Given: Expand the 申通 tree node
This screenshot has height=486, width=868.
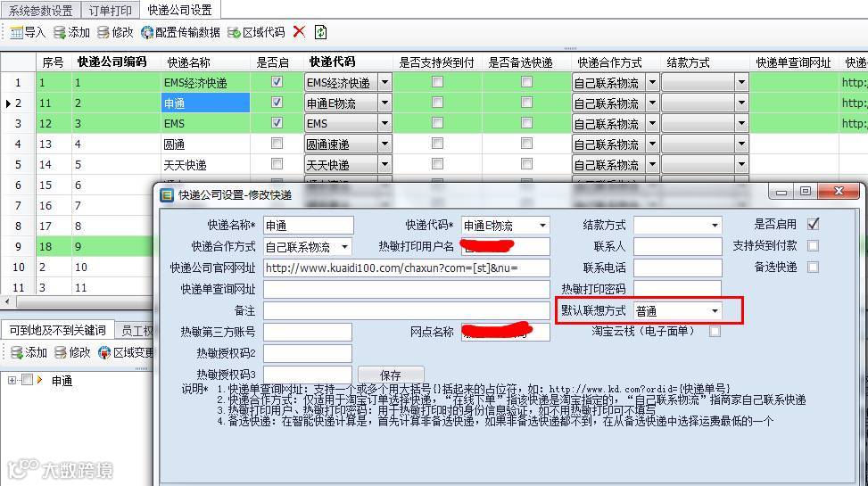Looking at the screenshot, I should pos(12,380).
